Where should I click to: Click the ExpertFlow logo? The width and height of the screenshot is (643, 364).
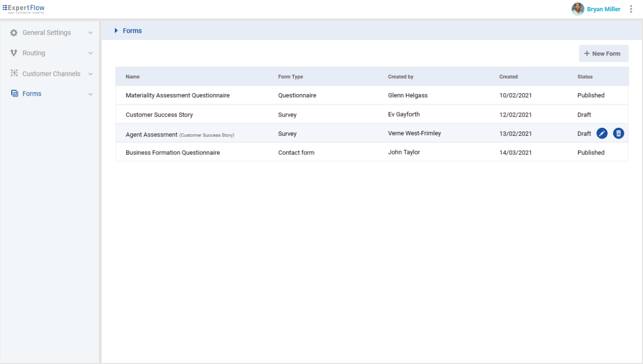[x=23, y=8]
